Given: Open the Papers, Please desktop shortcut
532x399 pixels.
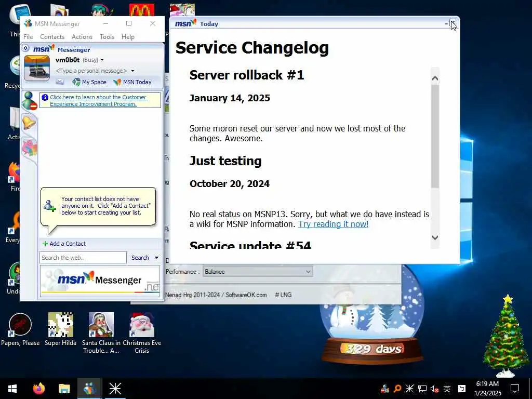Looking at the screenshot, I should (x=20, y=329).
